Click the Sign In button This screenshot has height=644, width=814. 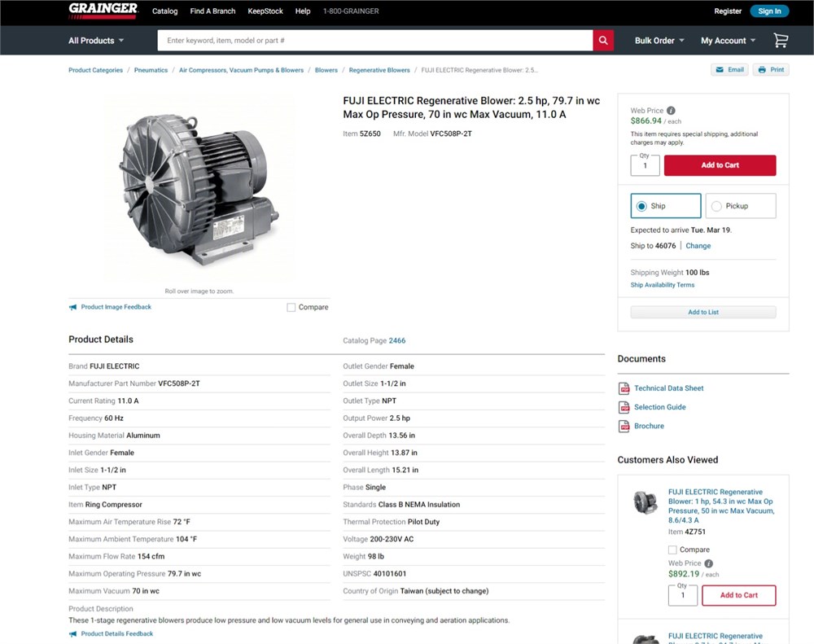tap(769, 11)
